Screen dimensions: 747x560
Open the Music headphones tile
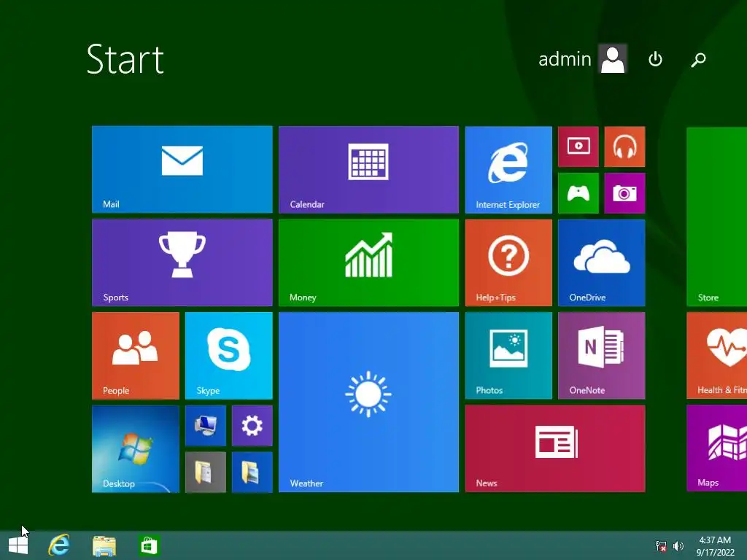coord(624,146)
